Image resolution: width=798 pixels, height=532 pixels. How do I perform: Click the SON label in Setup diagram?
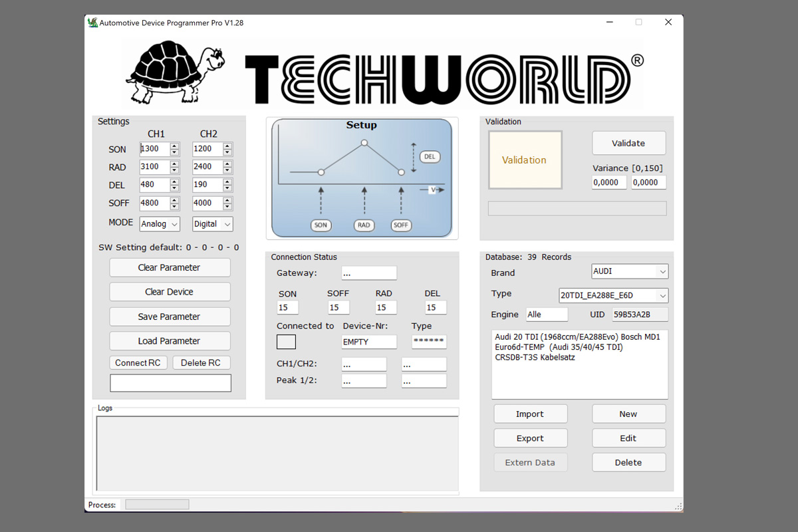click(321, 225)
